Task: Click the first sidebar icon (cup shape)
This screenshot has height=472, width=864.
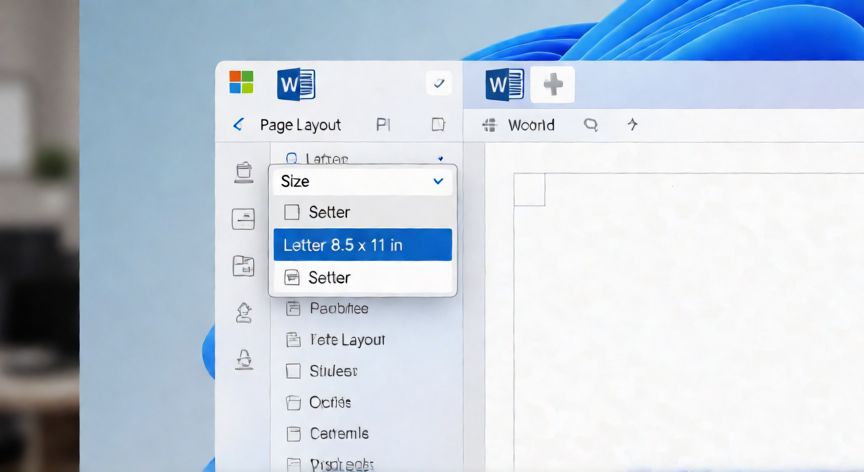Action: click(x=244, y=172)
